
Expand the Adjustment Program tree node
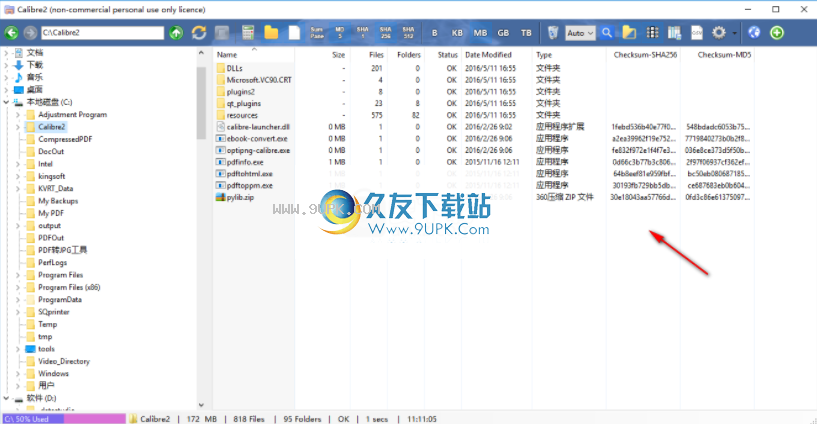[x=18, y=115]
